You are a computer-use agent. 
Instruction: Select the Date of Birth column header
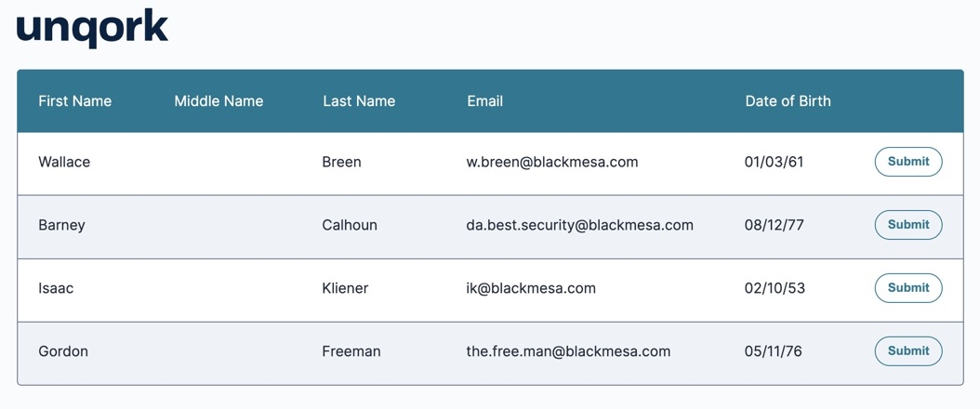tap(788, 101)
